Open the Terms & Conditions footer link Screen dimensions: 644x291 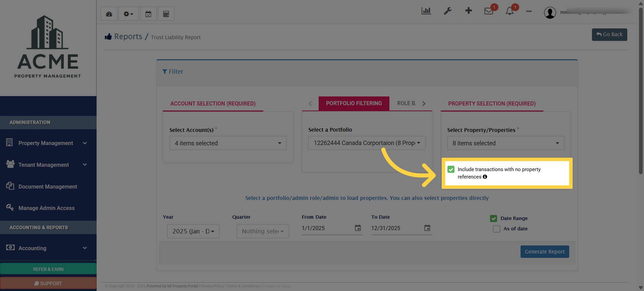click(243, 286)
